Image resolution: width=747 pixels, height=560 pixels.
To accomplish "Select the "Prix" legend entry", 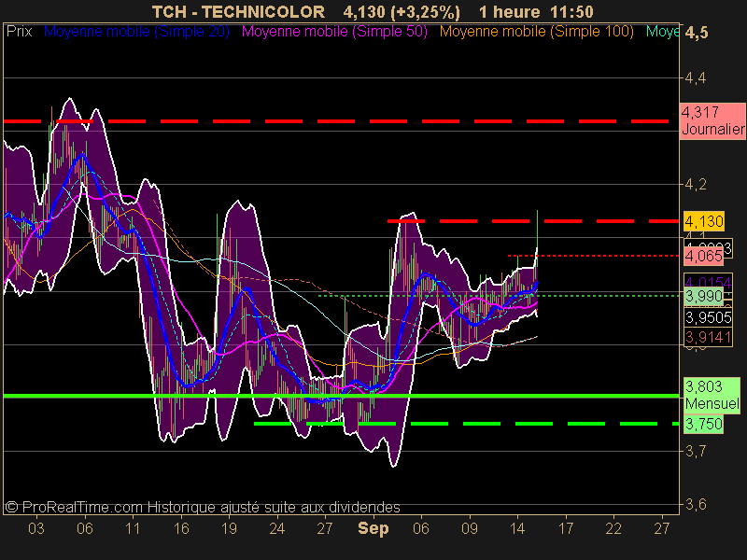I will (x=19, y=32).
